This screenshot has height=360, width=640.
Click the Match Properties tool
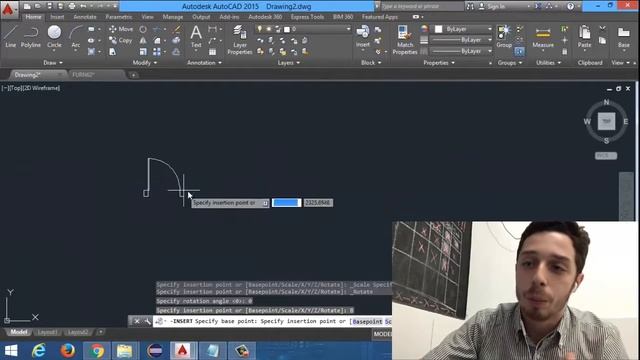(x=404, y=40)
